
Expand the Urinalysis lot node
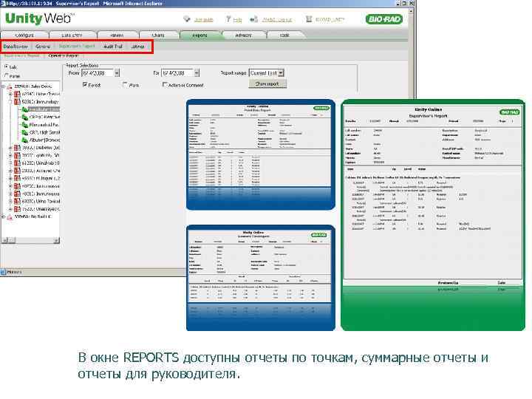coord(10,163)
